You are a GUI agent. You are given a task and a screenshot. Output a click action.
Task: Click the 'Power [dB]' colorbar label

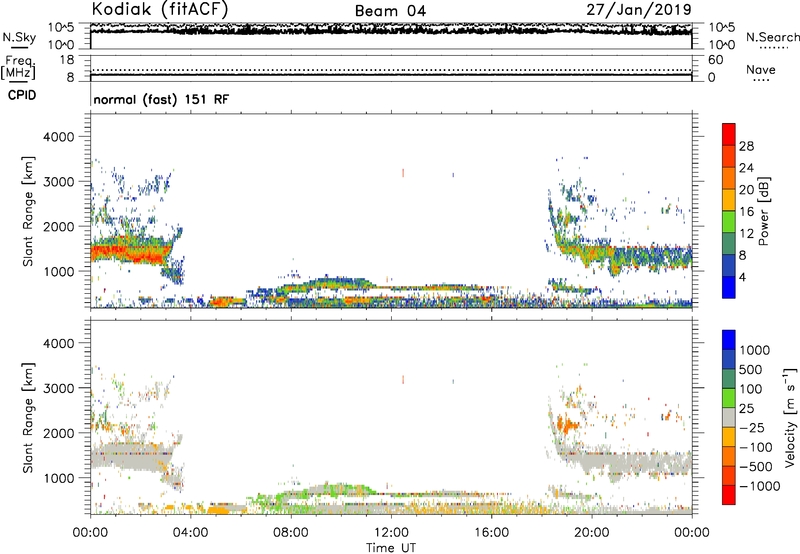(764, 211)
